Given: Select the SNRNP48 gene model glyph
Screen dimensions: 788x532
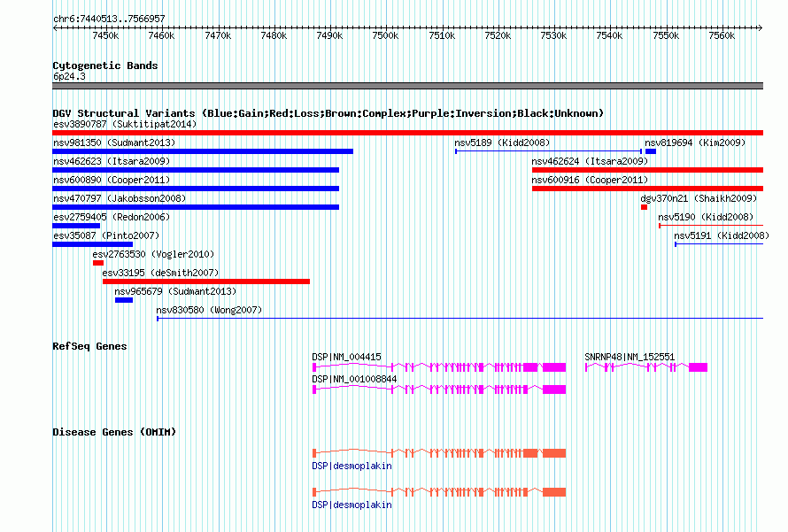Looking at the screenshot, I should [646, 367].
